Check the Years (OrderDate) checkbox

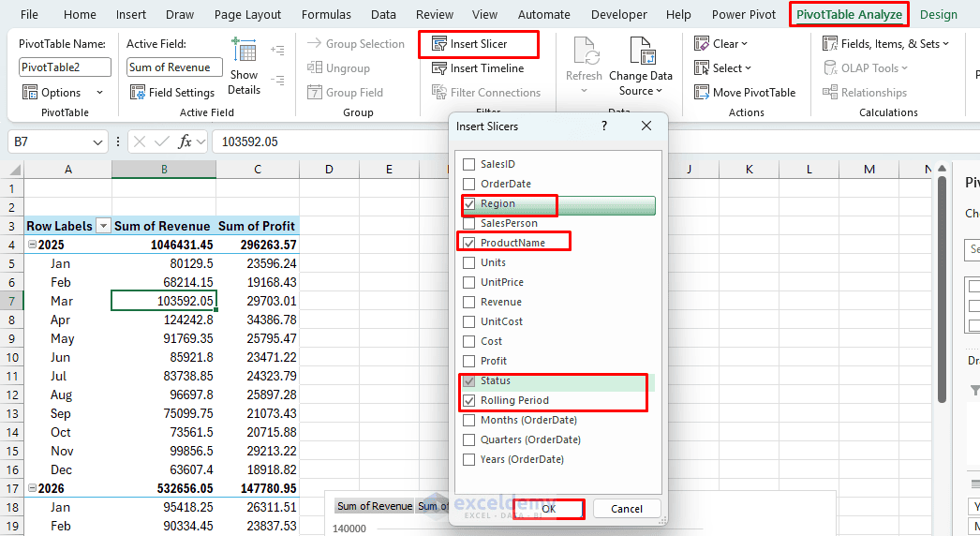pyautogui.click(x=468, y=460)
